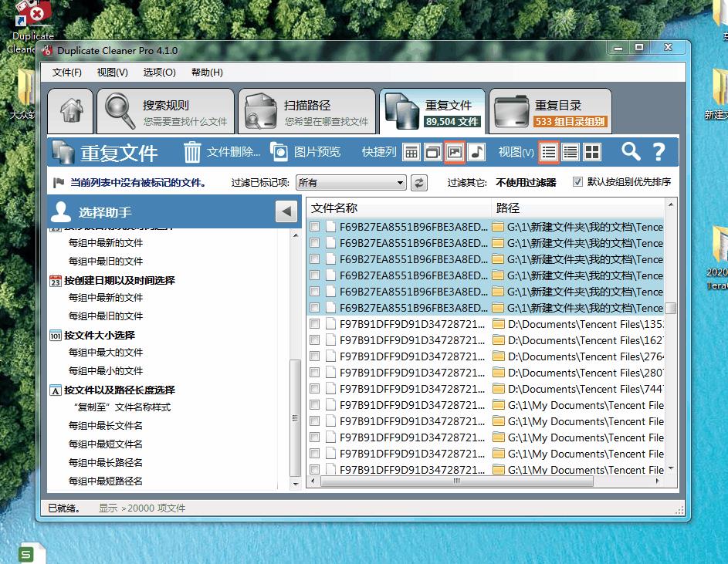
Task: Click scroll-down arrow of 选择助手 panel
Action: point(296,485)
